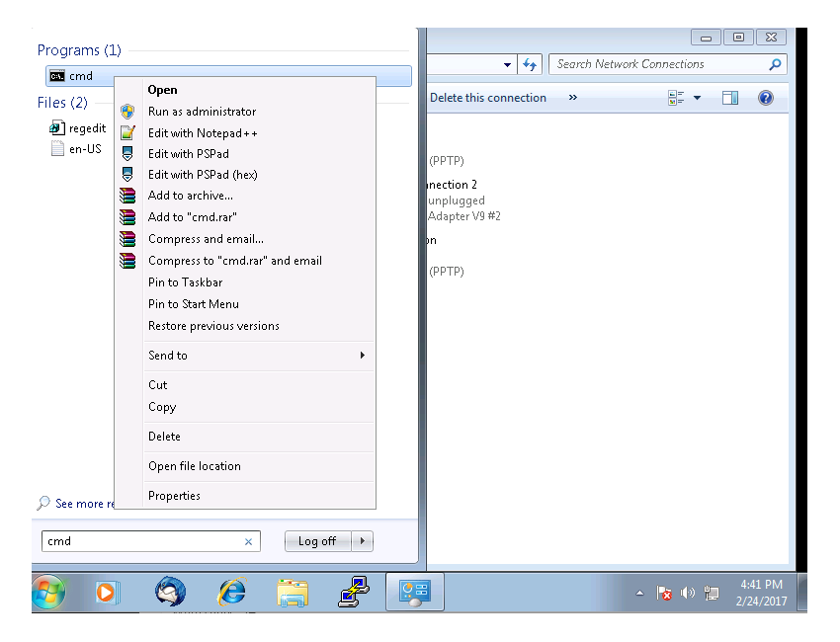Open the Windows Start orb

point(48,593)
